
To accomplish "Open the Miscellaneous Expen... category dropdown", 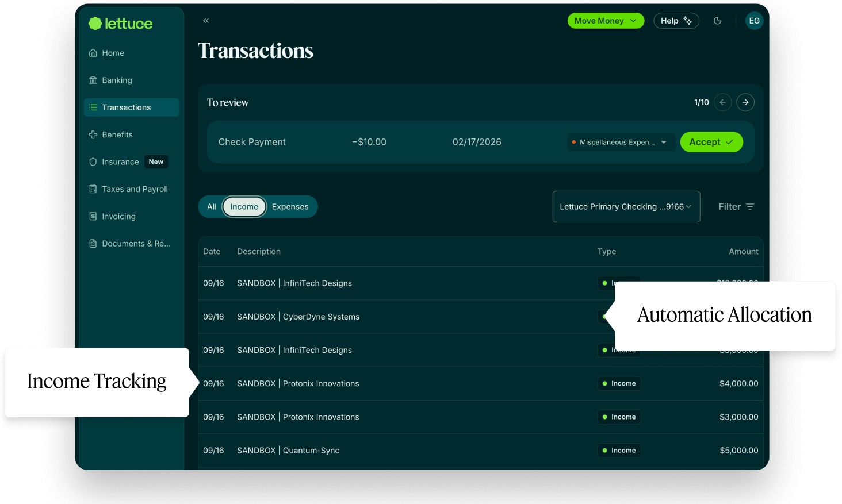I will tap(621, 142).
